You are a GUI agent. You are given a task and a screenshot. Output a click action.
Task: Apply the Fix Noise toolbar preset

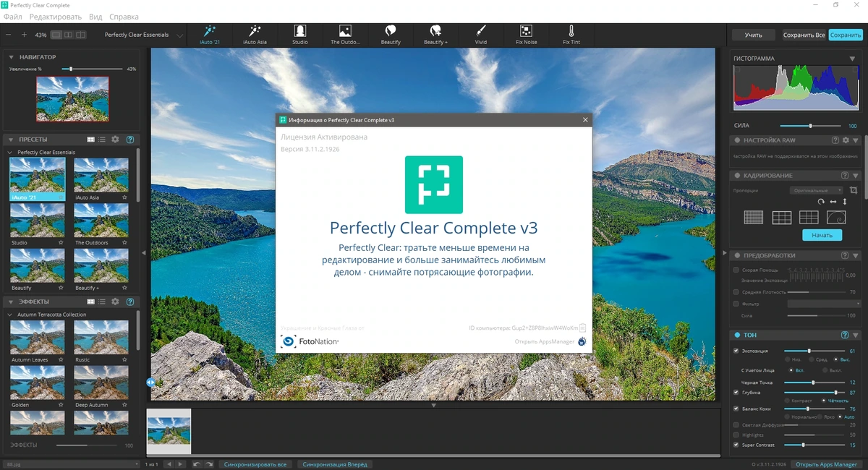coord(526,34)
